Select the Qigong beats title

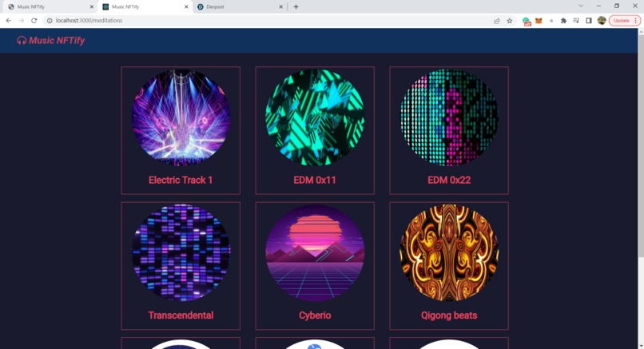click(449, 315)
